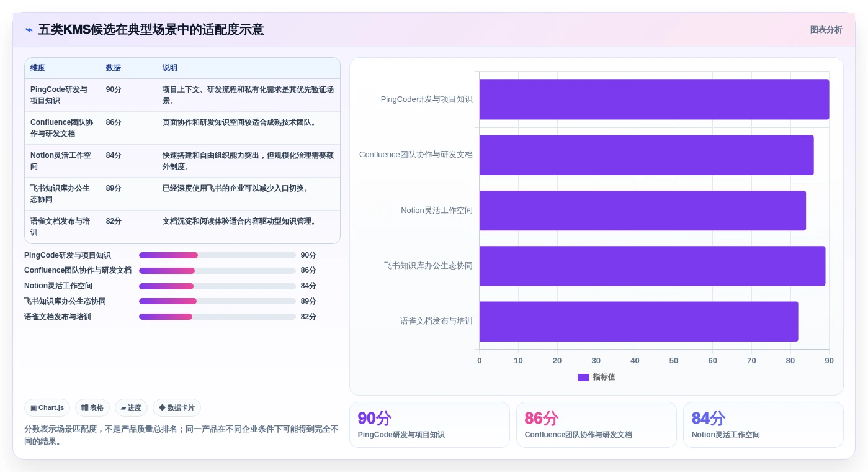Click the 语雀文档 bar in the chart
This screenshot has height=472, width=868.
tap(638, 321)
